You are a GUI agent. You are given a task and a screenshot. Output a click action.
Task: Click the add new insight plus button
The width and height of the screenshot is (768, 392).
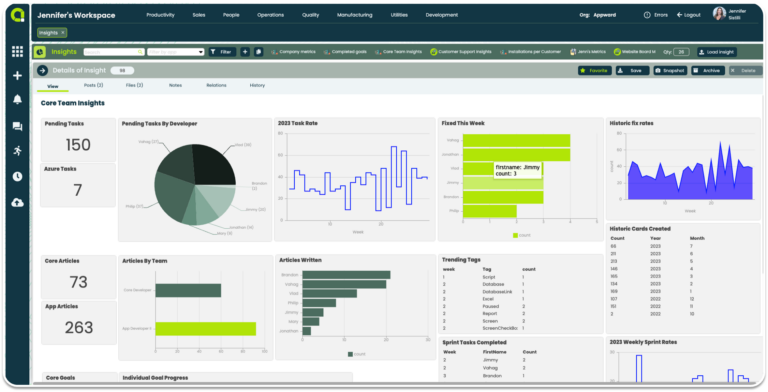245,51
